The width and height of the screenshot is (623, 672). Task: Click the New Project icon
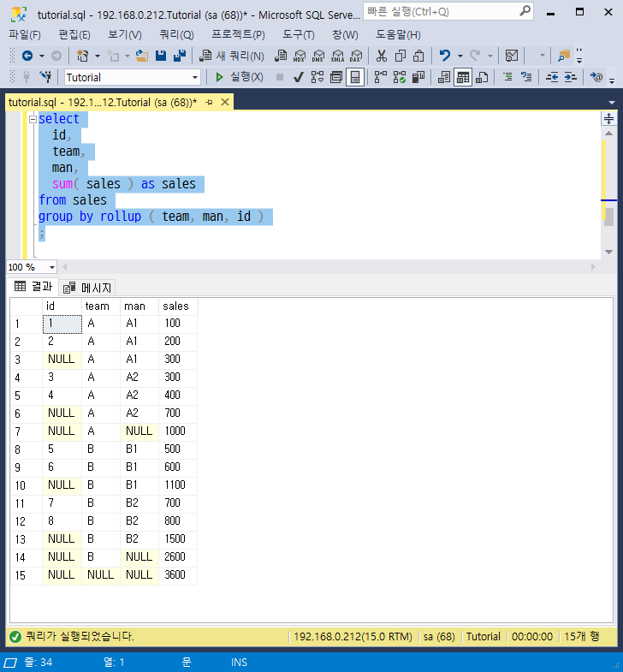[x=82, y=56]
